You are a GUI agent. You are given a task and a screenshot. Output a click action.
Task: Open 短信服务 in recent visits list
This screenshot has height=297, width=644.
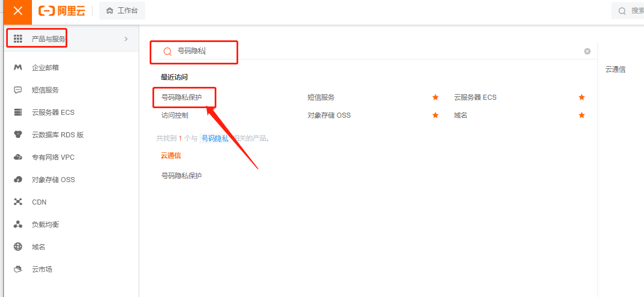[x=321, y=98]
